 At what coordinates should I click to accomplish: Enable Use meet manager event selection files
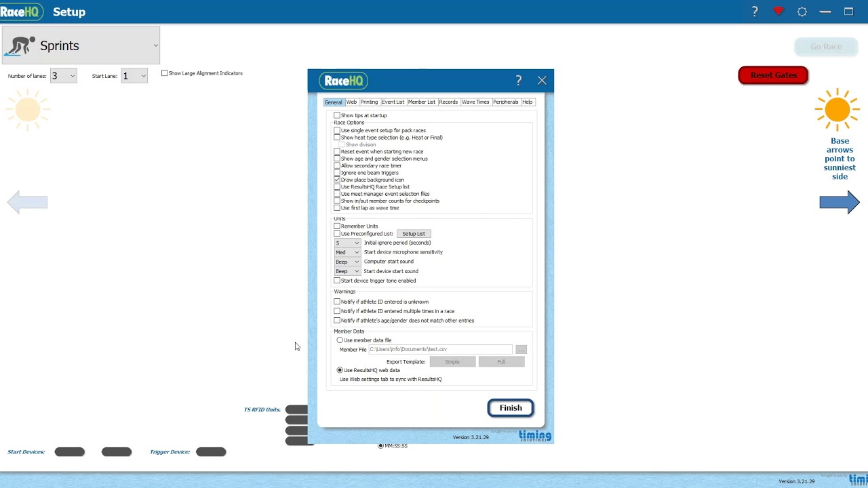pos(337,194)
